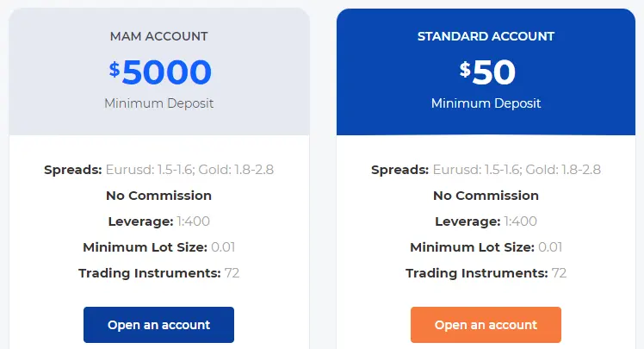Click Leverage 1:400 in MAM card
The width and height of the screenshot is (644, 349).
[x=159, y=221]
